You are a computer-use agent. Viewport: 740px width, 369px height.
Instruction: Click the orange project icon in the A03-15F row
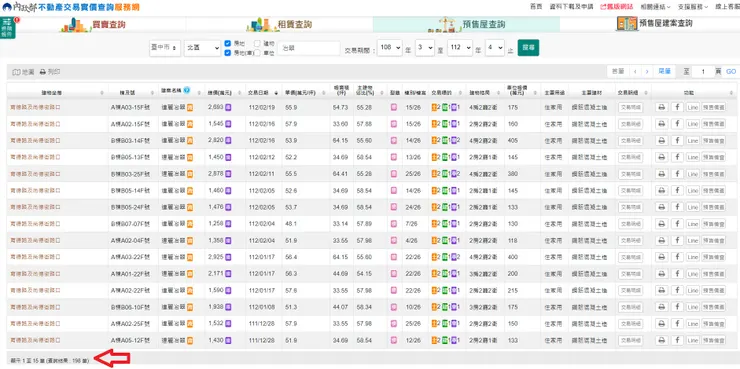point(190,108)
